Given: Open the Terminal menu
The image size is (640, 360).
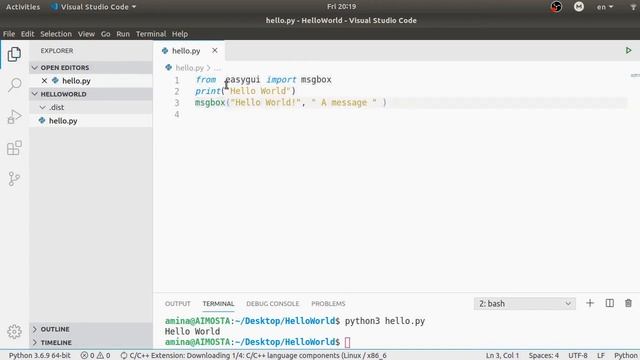Looking at the screenshot, I should pos(151,34).
